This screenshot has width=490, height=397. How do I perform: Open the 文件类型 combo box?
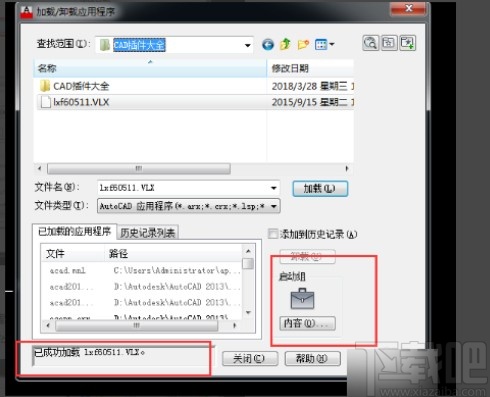189,206
